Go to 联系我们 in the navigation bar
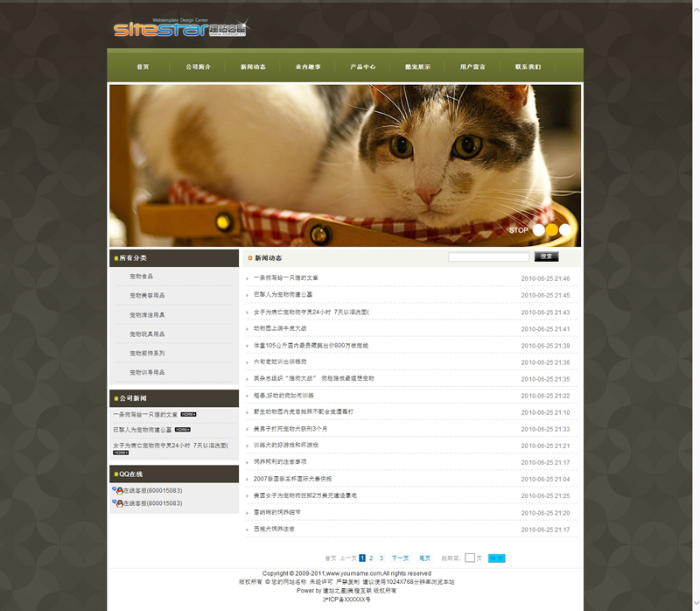Viewport: 700px width, 611px height. pyautogui.click(x=528, y=67)
